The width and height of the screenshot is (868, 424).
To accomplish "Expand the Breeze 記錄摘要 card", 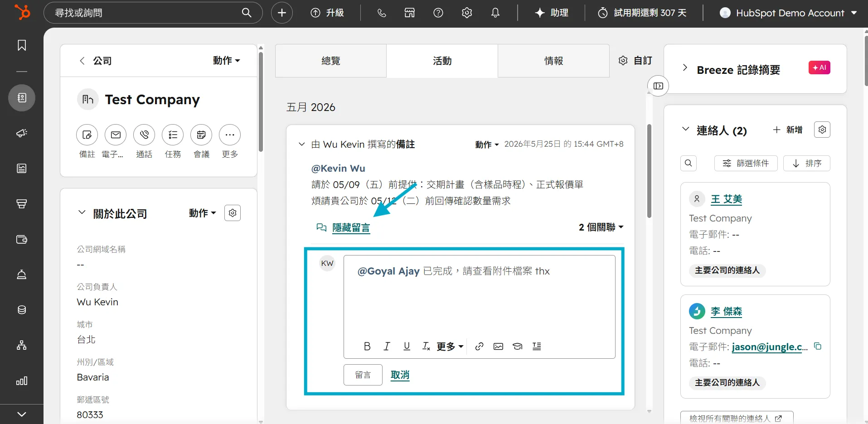I will (x=685, y=68).
